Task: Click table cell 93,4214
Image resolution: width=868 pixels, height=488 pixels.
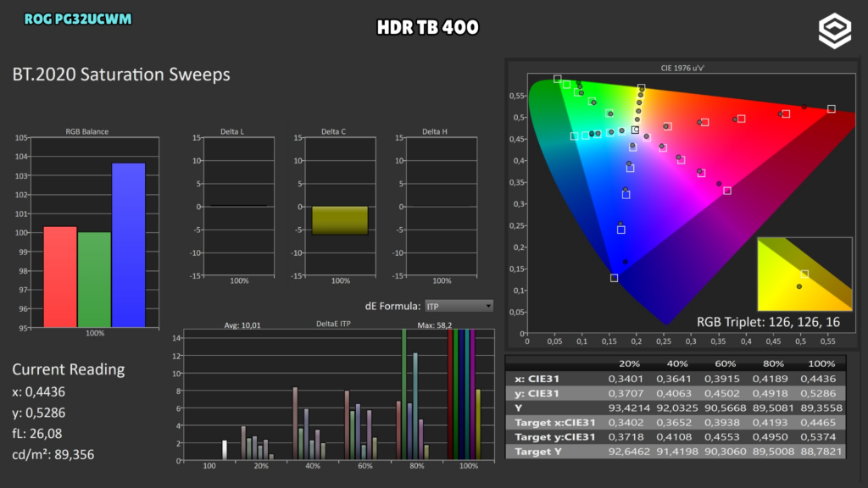Action: pyautogui.click(x=628, y=408)
